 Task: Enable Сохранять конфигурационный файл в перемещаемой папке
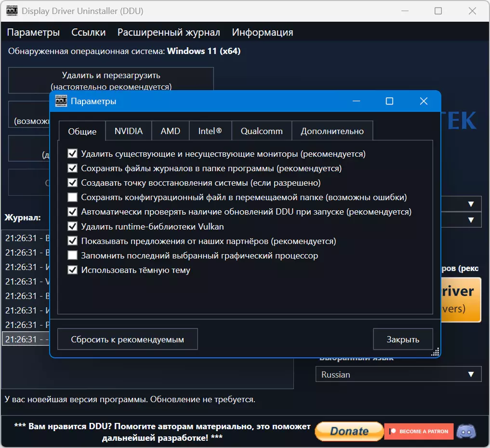72,197
